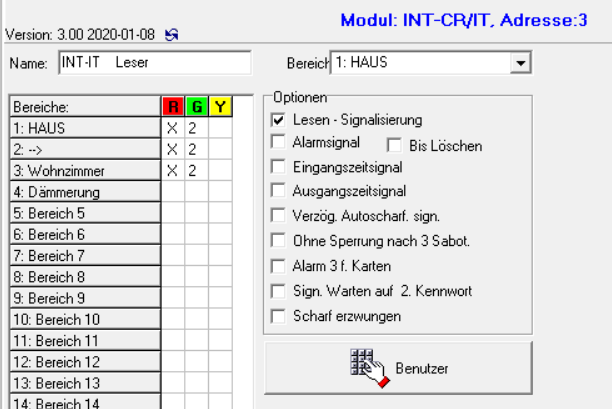Open the Bereich dropdown arrow
The image size is (612, 409).
click(x=520, y=63)
